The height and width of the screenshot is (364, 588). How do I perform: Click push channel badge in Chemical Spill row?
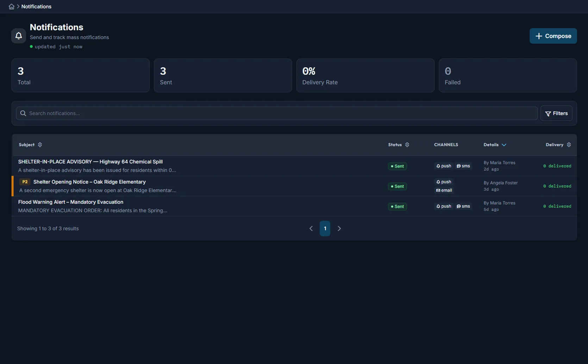coord(444,166)
